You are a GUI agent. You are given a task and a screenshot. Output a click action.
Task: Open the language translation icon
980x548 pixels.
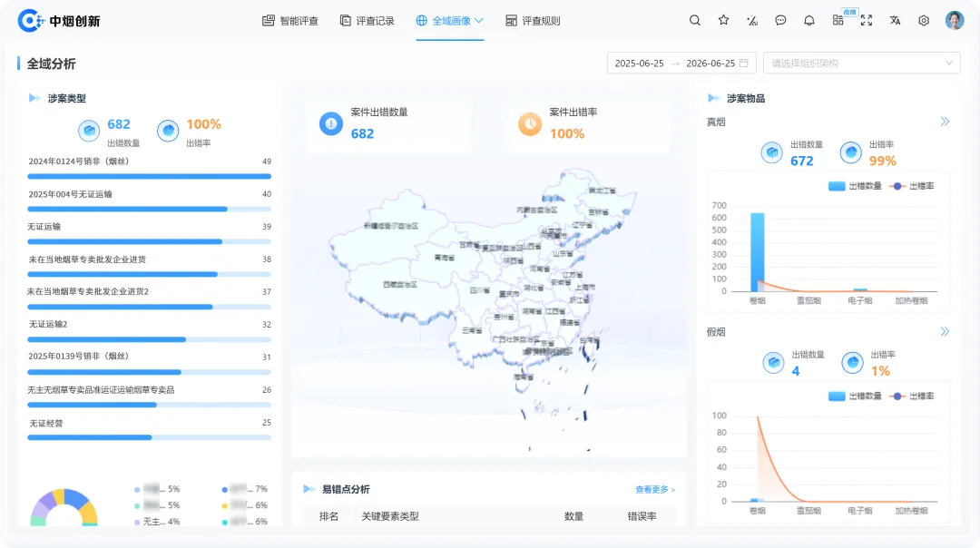895,21
